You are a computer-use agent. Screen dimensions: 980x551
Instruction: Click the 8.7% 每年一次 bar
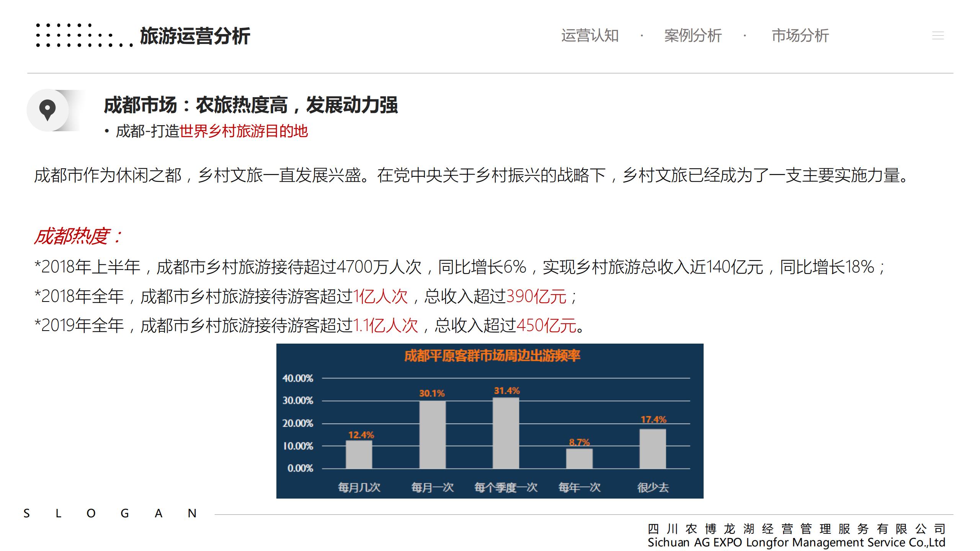click(579, 458)
